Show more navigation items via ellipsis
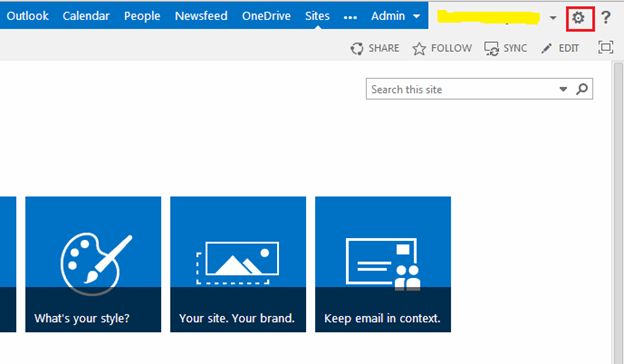 pos(350,18)
